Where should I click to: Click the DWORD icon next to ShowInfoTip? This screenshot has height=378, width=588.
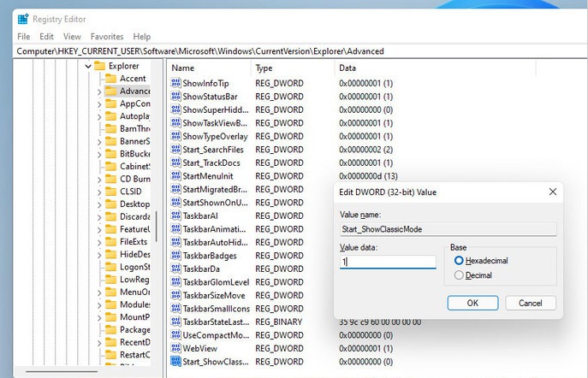175,83
